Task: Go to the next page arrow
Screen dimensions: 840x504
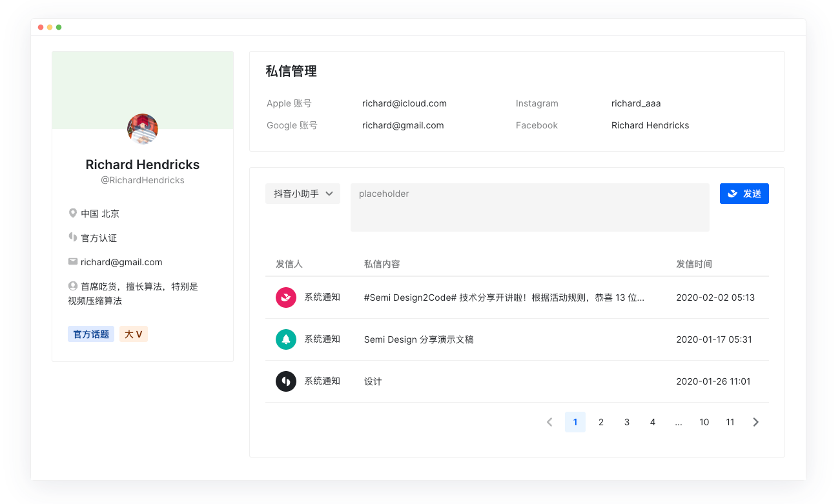Action: pos(756,422)
